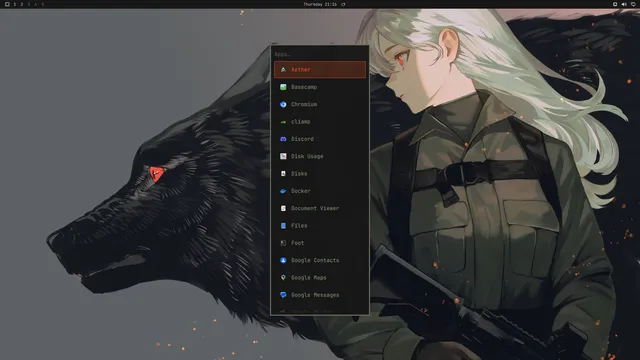Select the Disks entry

(x=320, y=173)
